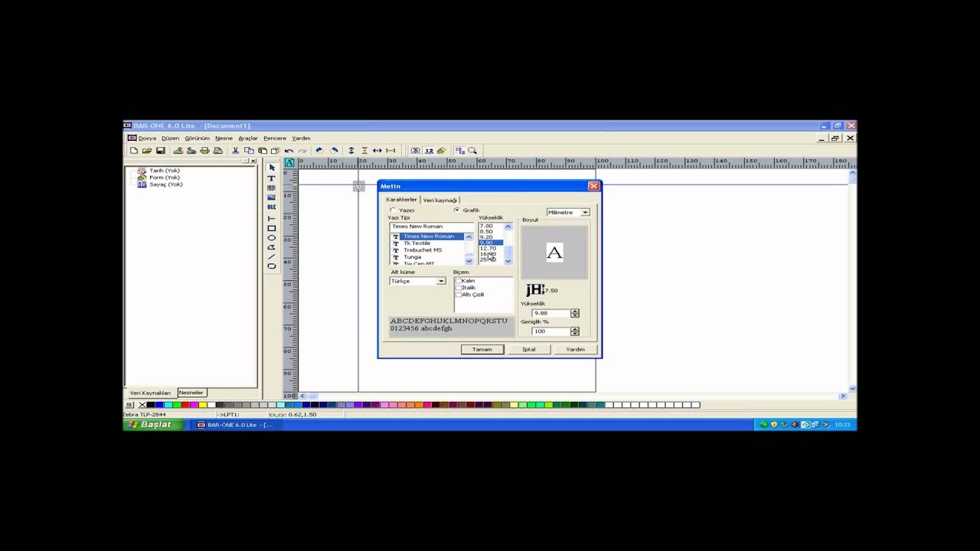Select the Barcode tool in toolbox
This screenshot has width=980, height=551.
[x=272, y=188]
